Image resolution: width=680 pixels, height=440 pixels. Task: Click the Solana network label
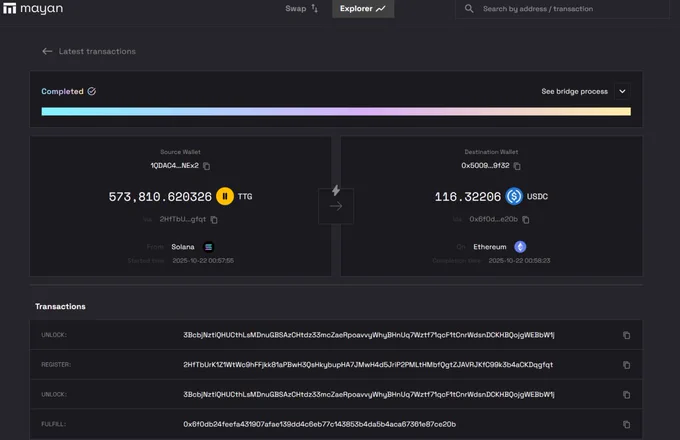point(183,247)
